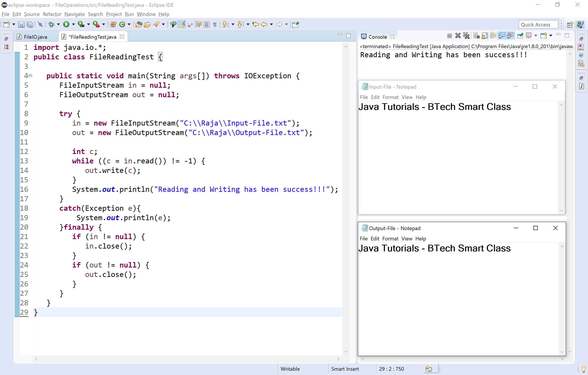The height and width of the screenshot is (375, 588).
Task: Terminate the running process in Console
Action: (x=449, y=35)
